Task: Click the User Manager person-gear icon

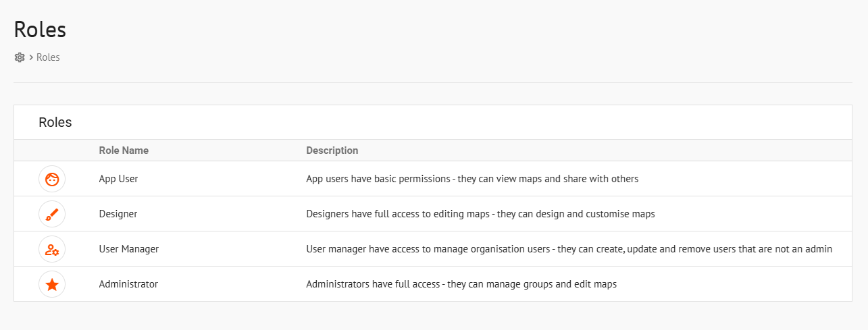Action: tap(52, 249)
